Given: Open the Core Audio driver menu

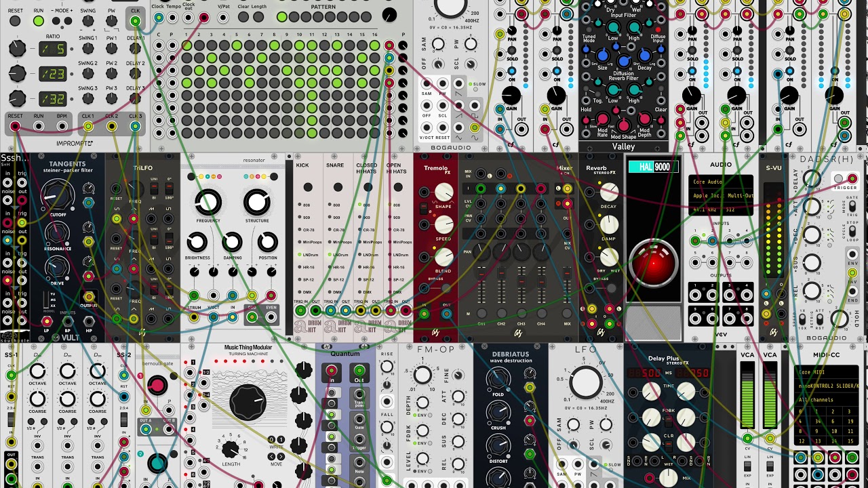Looking at the screenshot, I should point(720,182).
